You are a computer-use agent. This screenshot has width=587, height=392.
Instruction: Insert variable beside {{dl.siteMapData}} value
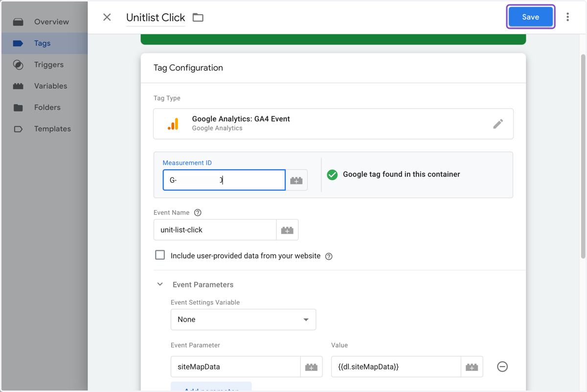click(472, 367)
